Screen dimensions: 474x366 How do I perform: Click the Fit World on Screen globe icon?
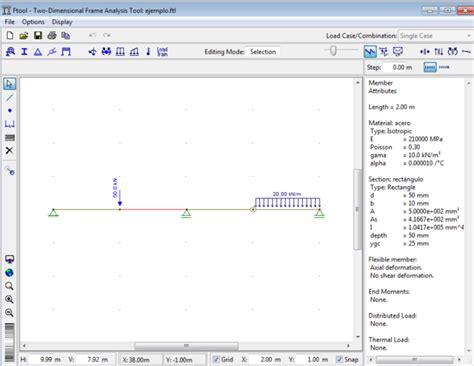[x=9, y=273]
